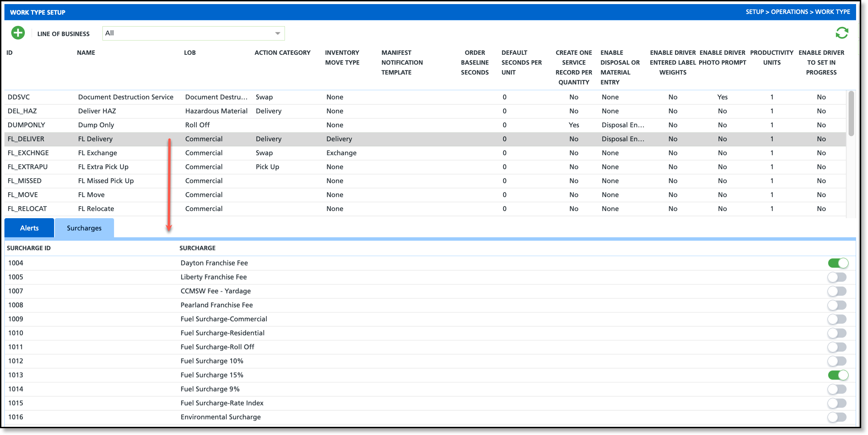Select the Document Destruction Service row
Screen dimensions: 868x435
(x=125, y=97)
